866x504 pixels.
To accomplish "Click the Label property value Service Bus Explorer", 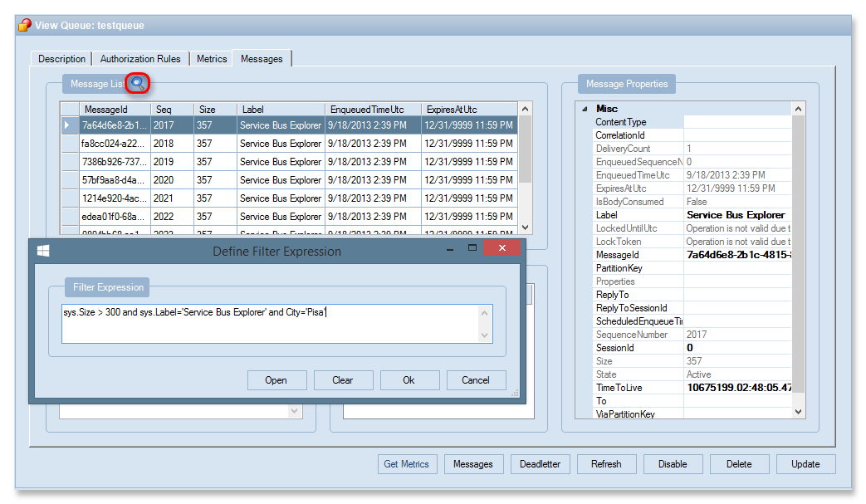I will [x=737, y=215].
